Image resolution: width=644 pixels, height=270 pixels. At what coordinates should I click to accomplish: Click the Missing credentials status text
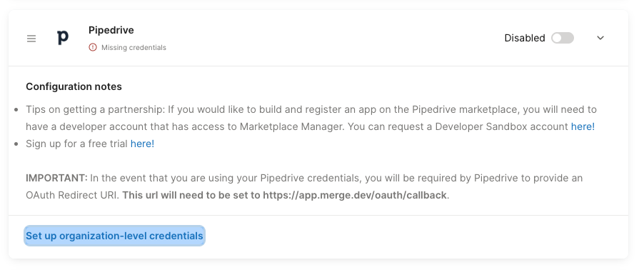click(x=134, y=48)
